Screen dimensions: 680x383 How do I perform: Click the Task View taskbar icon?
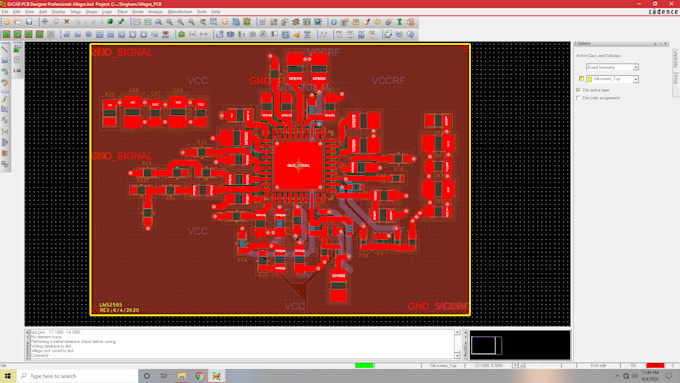click(x=163, y=376)
